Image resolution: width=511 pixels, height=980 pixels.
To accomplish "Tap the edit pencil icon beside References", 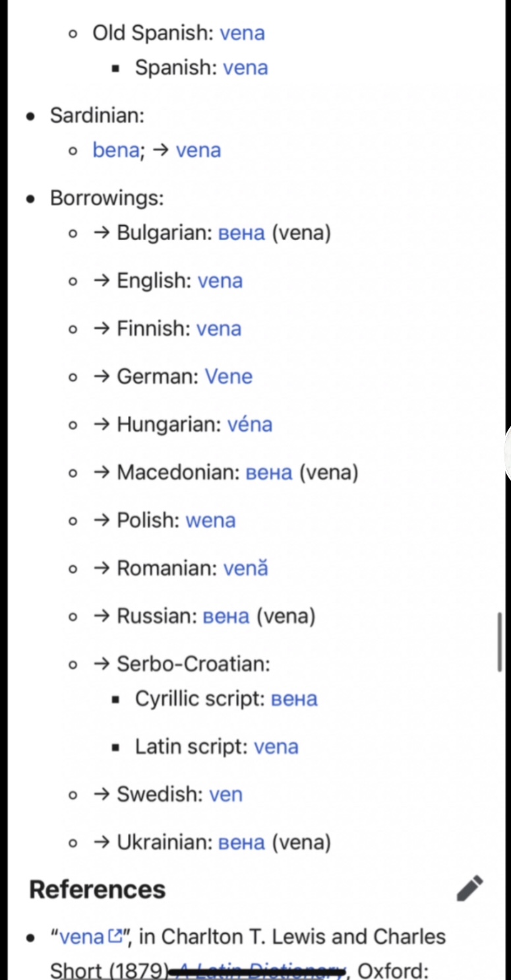I will pos(469,888).
